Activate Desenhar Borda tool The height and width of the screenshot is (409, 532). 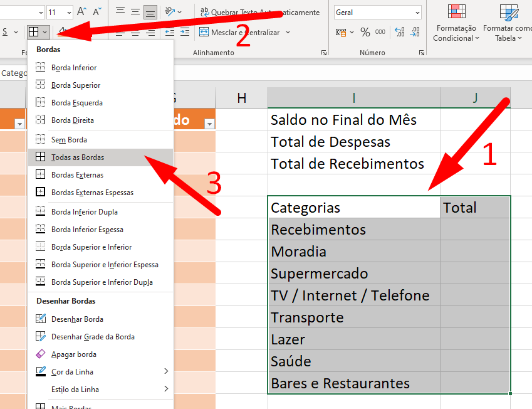(101, 319)
